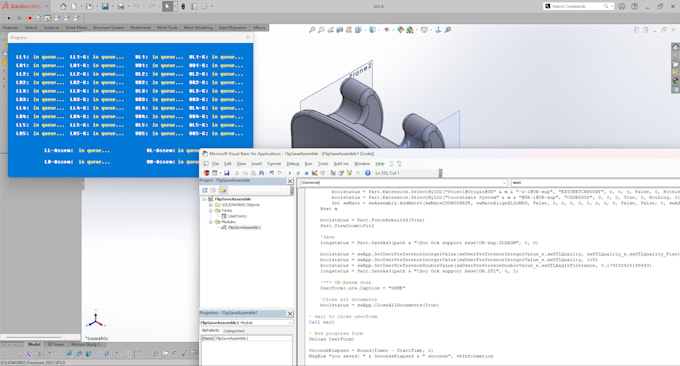Toggle Design Mode in VBA toolbar

(x=314, y=173)
